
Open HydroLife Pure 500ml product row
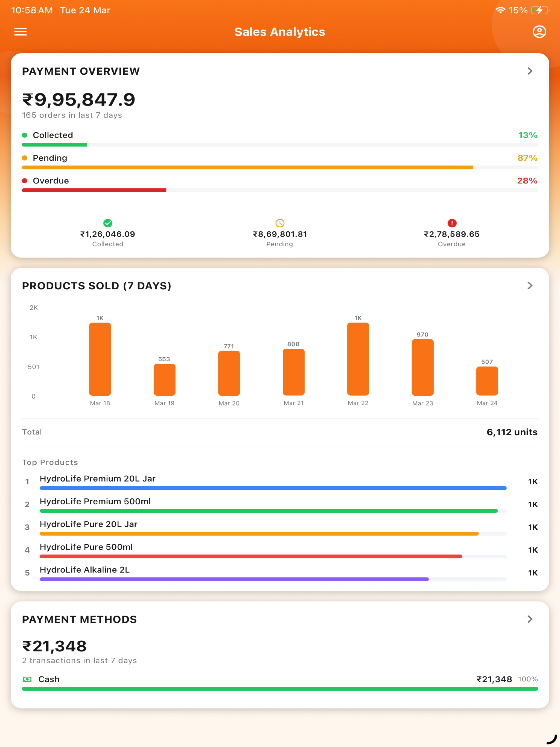point(280,550)
